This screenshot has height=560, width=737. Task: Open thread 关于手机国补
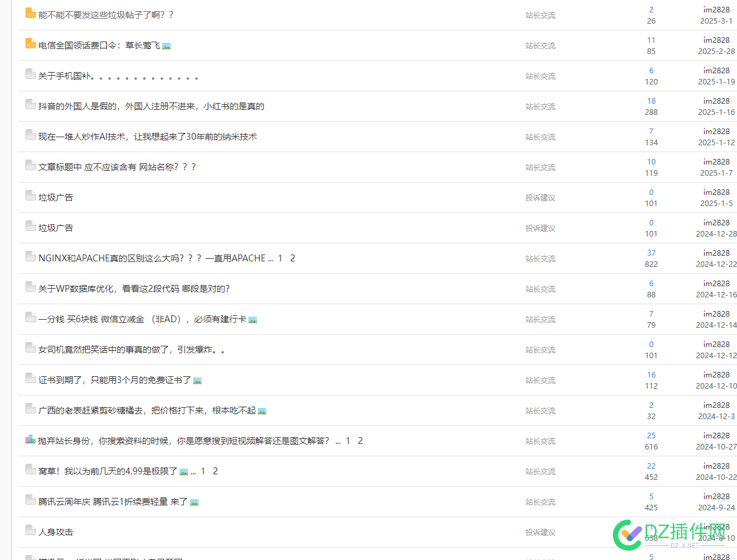pyautogui.click(x=119, y=76)
